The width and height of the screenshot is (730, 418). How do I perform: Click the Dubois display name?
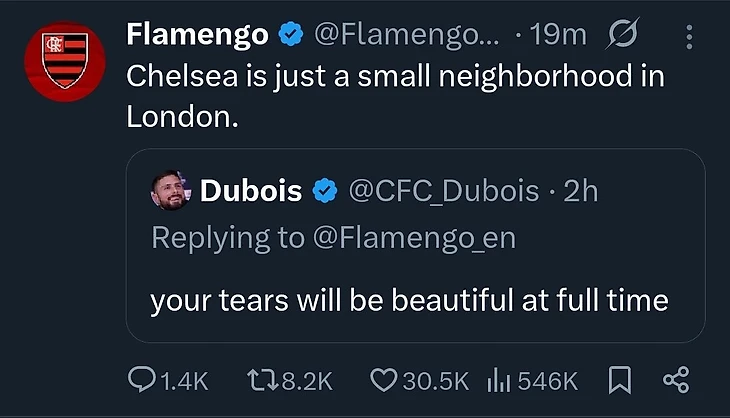click(251, 190)
